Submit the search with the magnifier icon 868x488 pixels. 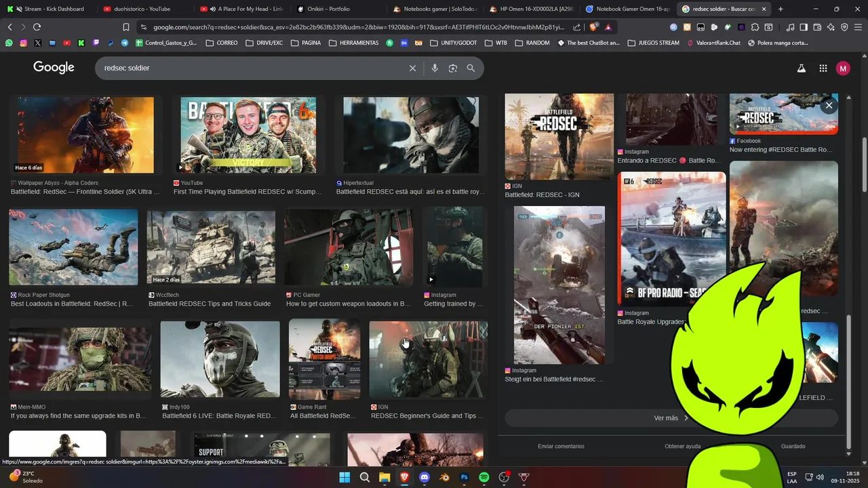click(x=471, y=68)
